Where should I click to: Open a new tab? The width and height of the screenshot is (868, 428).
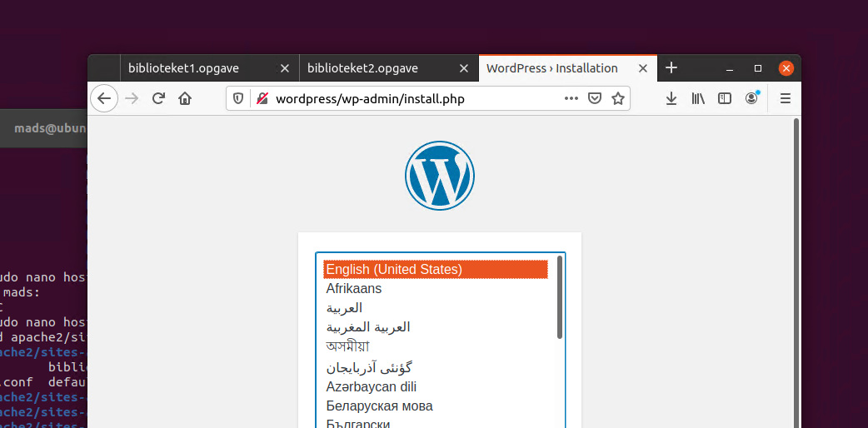(671, 67)
